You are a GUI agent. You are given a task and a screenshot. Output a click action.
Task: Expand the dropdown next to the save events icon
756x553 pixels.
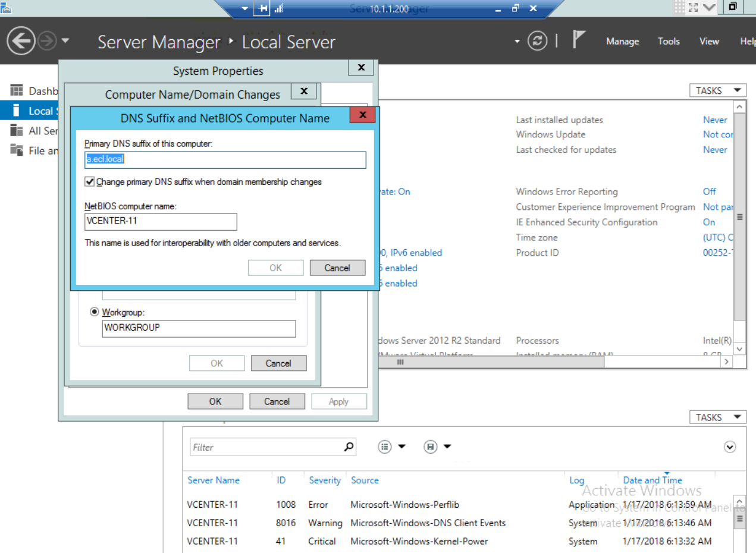pos(447,447)
